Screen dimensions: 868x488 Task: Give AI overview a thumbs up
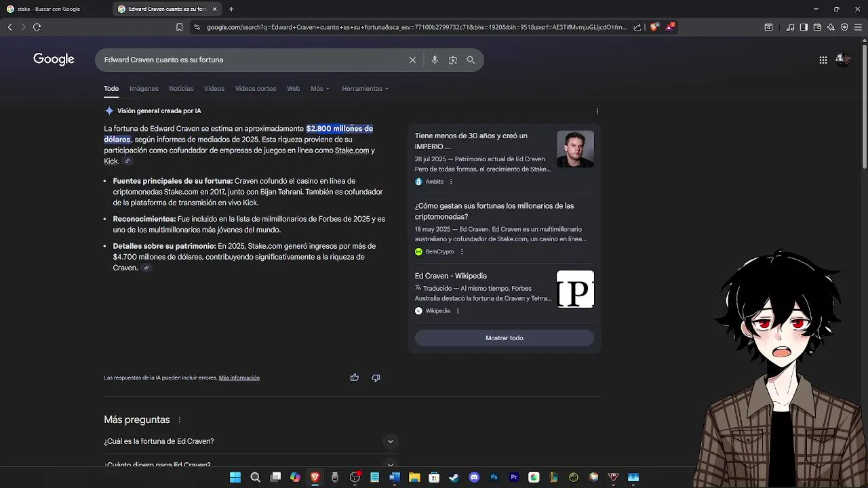tap(354, 378)
